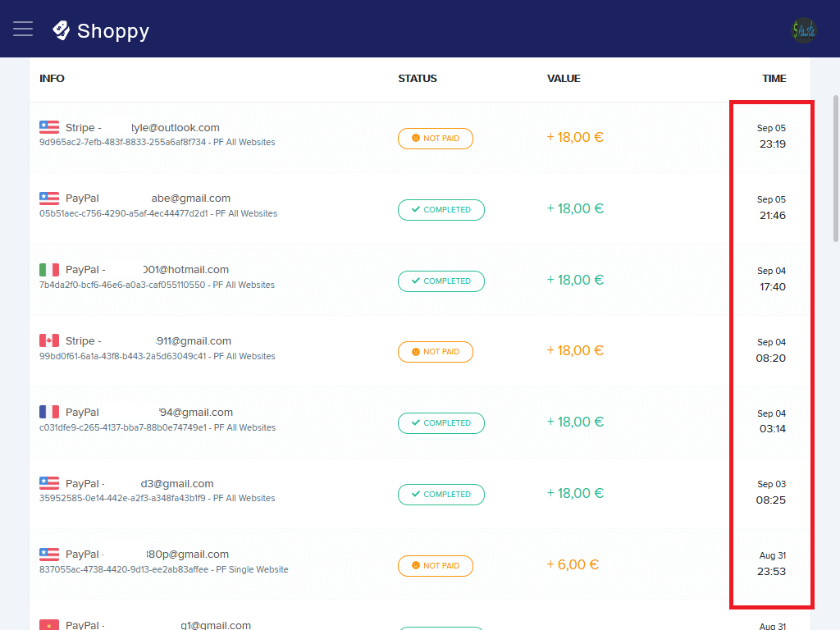This screenshot has height=630, width=840.
Task: Select order ID 837055ac PF Single Website
Action: pos(163,569)
